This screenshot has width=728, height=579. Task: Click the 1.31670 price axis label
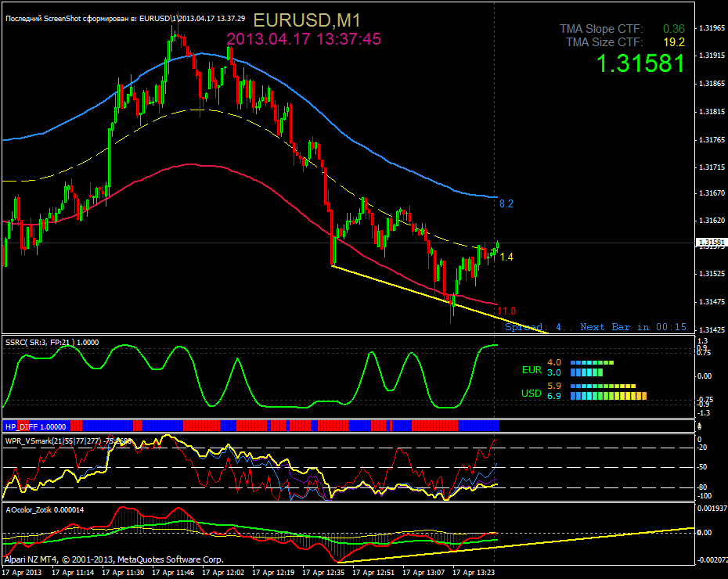[712, 192]
